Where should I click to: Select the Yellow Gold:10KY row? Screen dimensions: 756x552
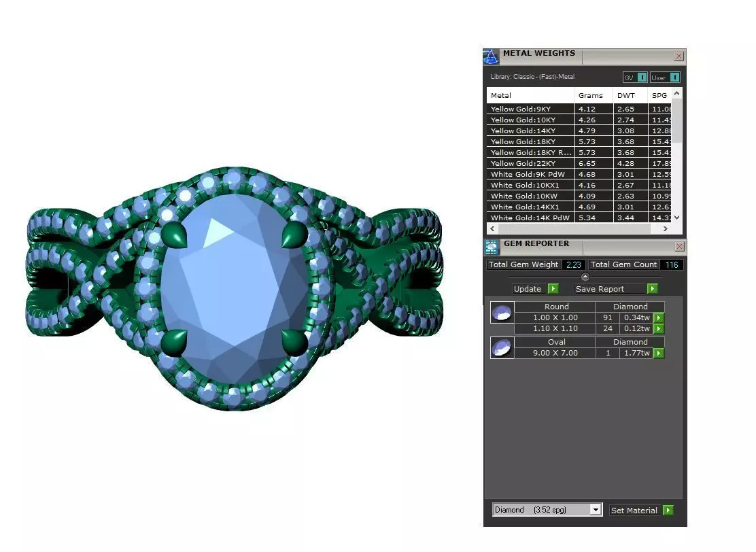coord(579,120)
